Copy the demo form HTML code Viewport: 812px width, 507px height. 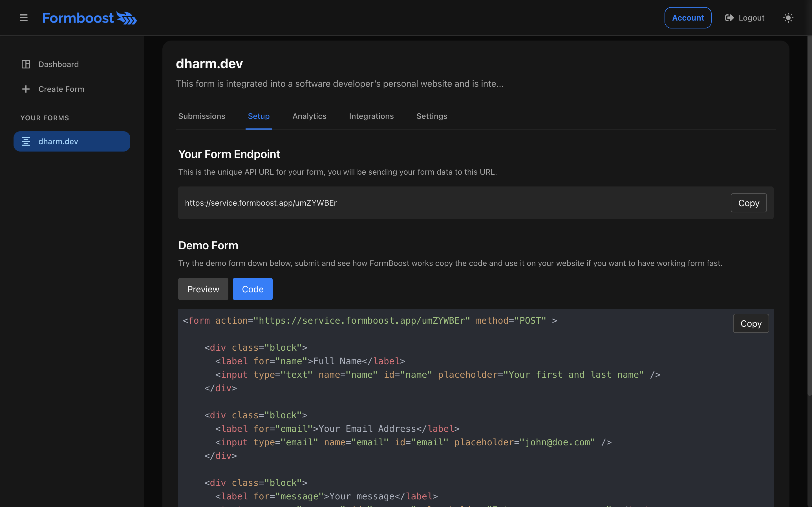[751, 323]
